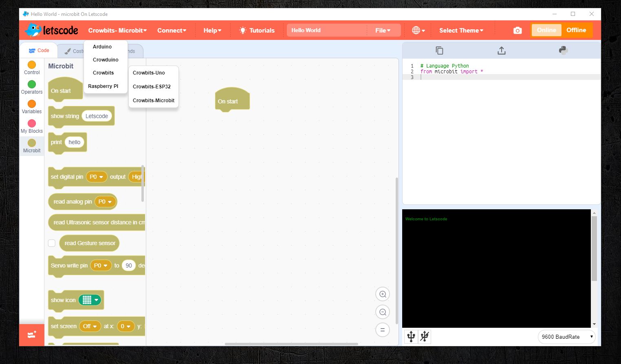621x364 pixels.
Task: Click the USB disconnect icon
Action: tap(425, 336)
